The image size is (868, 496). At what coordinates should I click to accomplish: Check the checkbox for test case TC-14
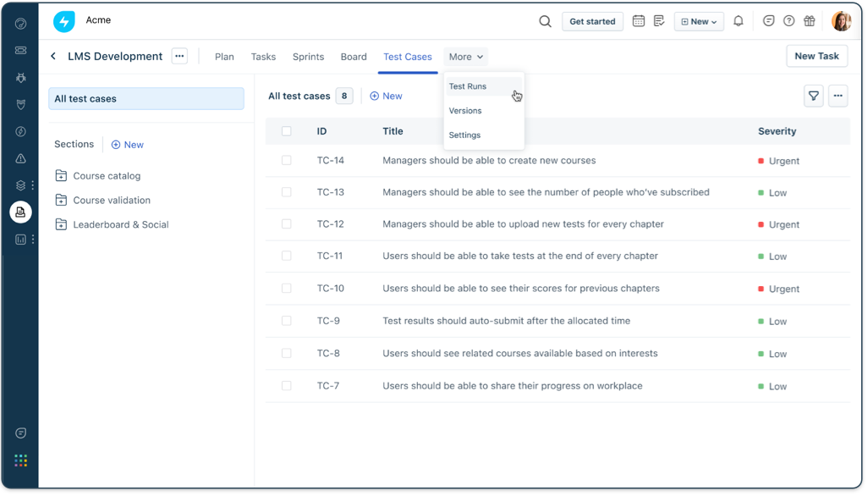[285, 160]
